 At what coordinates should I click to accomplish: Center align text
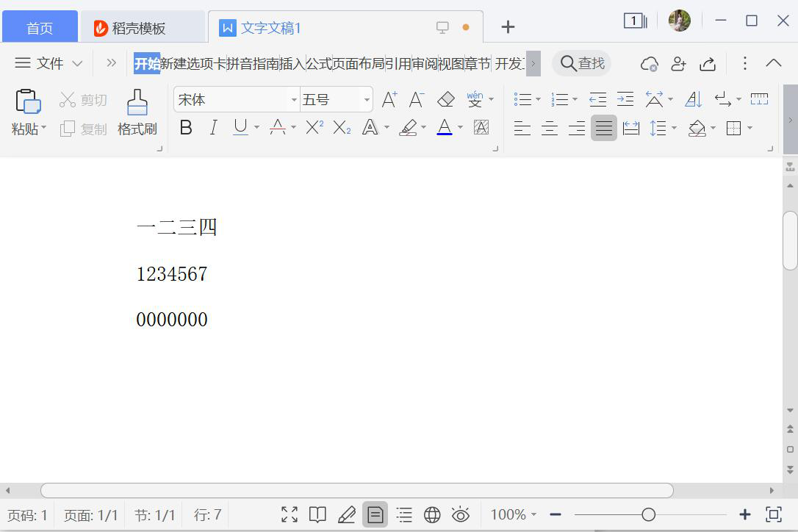[x=550, y=128]
